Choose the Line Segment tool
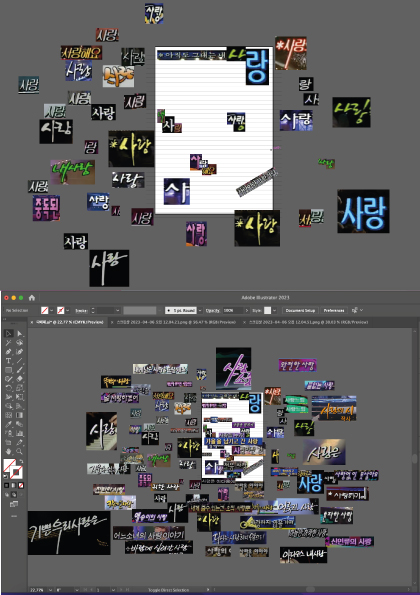 point(20,361)
